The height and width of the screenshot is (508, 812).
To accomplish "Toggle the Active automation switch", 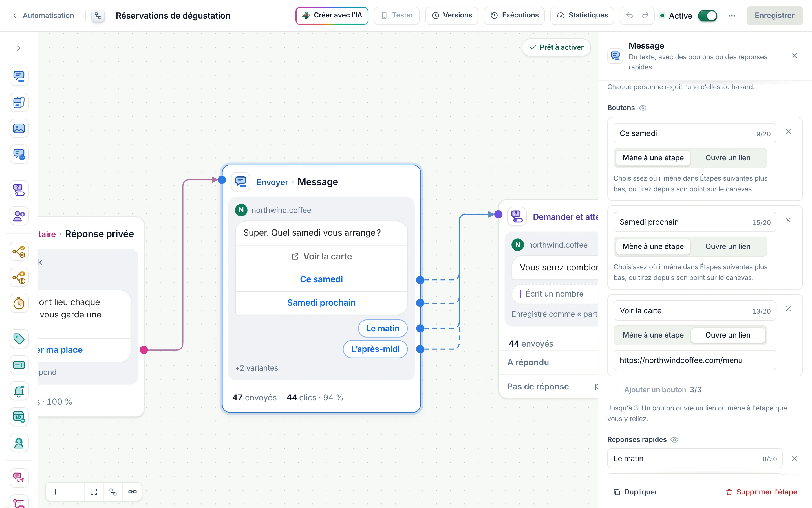I will coord(707,16).
